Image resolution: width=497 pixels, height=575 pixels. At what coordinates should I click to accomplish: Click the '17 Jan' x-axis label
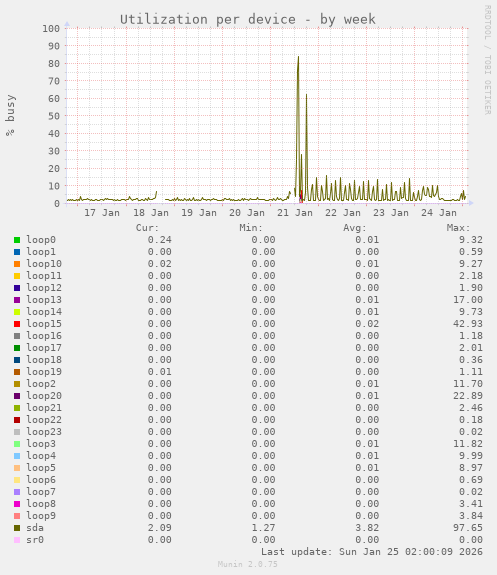(x=102, y=213)
